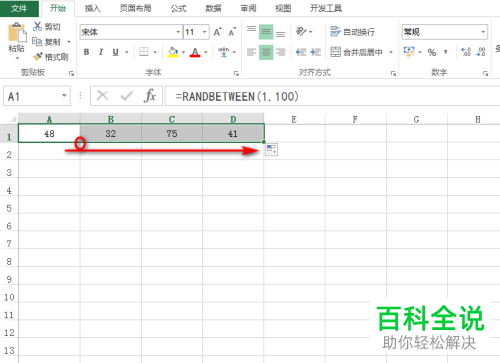Open Number group dialog launcher
The height and width of the screenshot is (363, 500).
pyautogui.click(x=485, y=73)
